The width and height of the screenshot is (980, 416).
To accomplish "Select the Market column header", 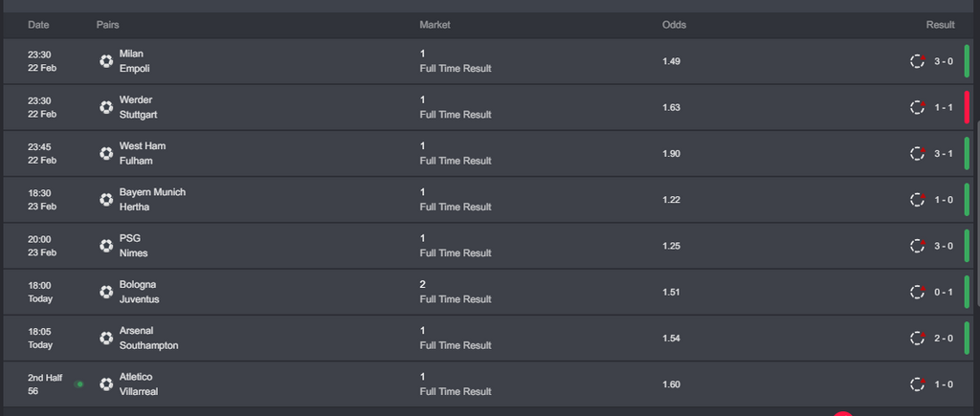I will 434,25.
